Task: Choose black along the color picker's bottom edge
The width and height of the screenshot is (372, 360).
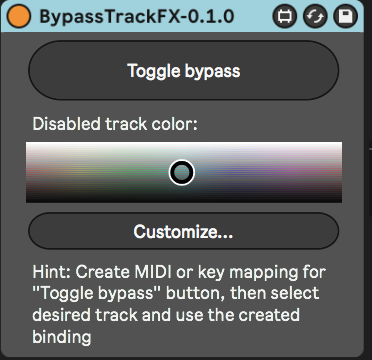Action: coord(184,200)
